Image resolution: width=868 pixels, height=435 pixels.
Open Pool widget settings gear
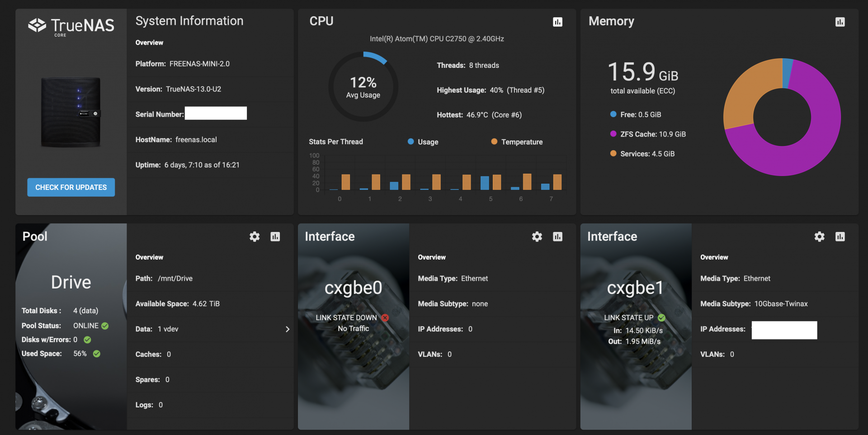point(255,236)
